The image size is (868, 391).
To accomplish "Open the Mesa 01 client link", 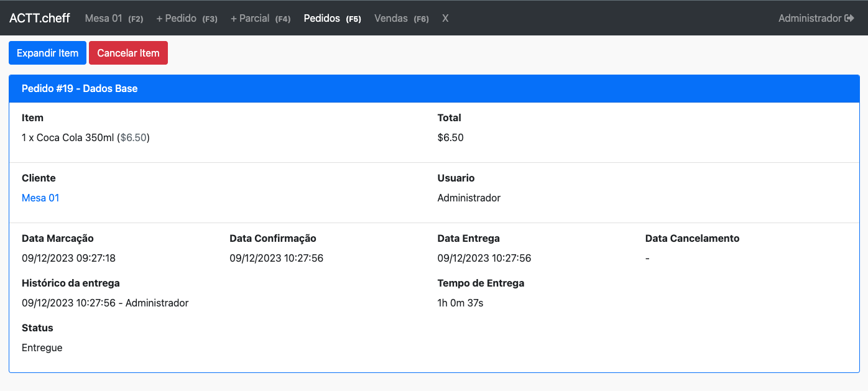I will (40, 198).
